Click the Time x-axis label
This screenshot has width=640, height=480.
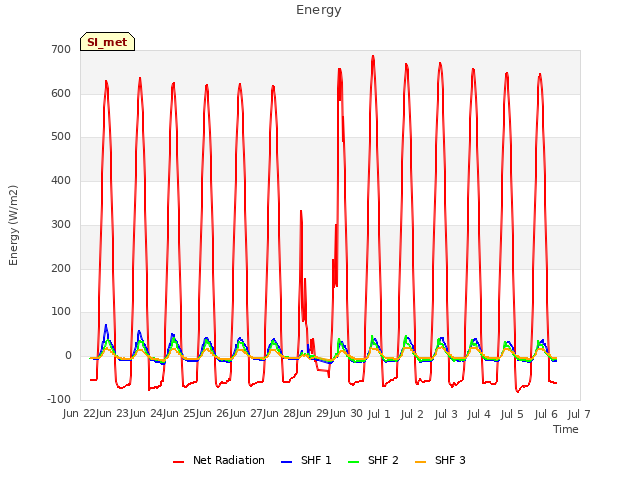point(566,429)
